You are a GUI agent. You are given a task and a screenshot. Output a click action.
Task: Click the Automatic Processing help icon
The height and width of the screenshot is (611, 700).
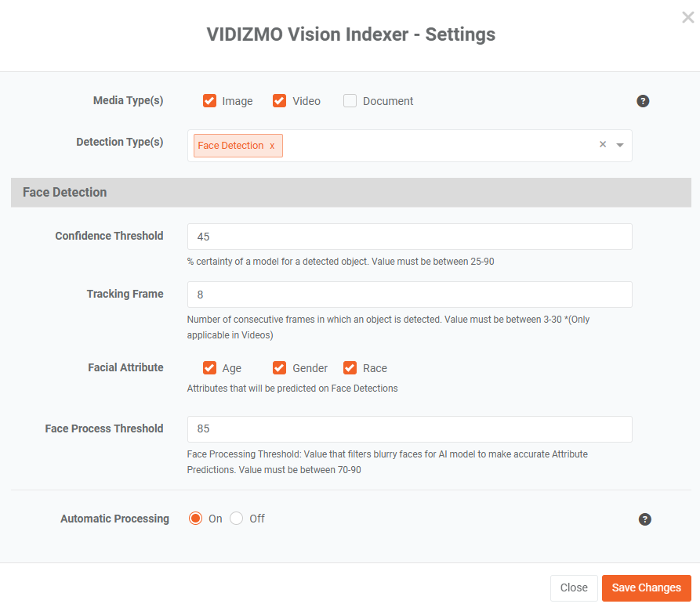[644, 519]
